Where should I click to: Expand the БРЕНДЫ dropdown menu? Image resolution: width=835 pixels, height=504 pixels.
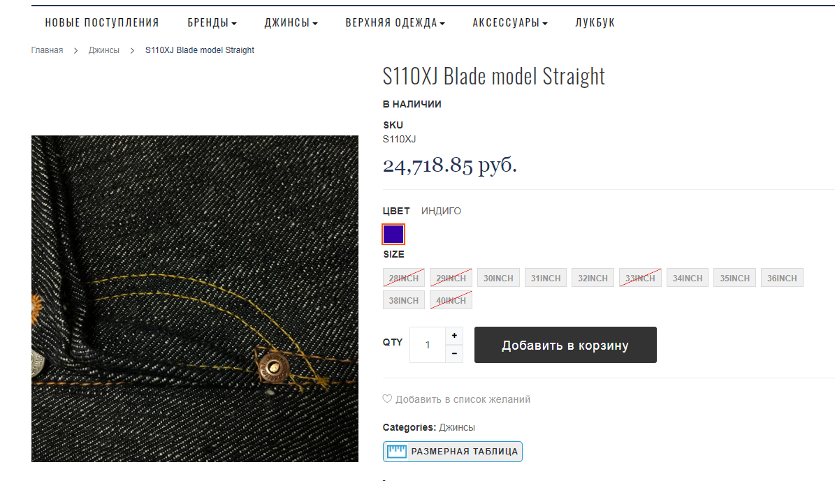point(212,23)
